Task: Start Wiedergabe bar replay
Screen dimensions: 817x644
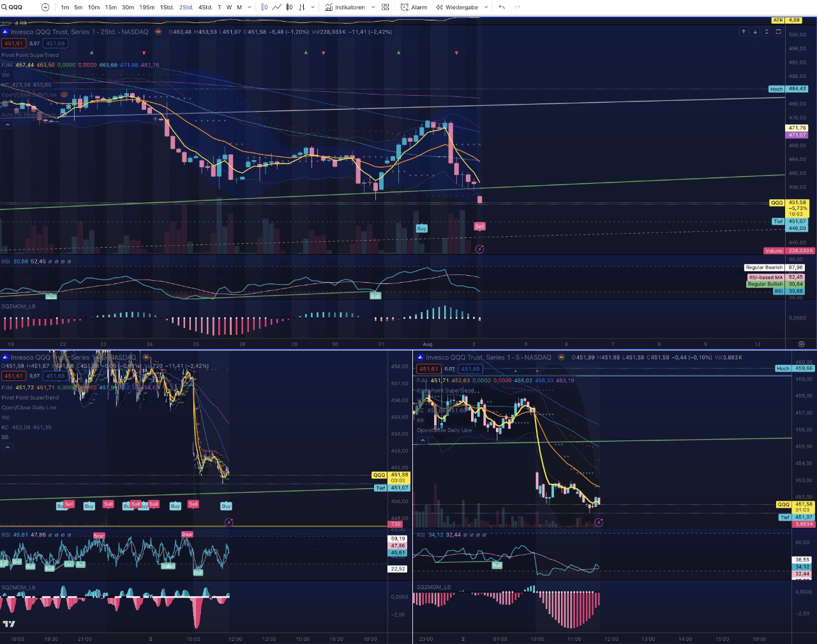Action: pos(457,7)
